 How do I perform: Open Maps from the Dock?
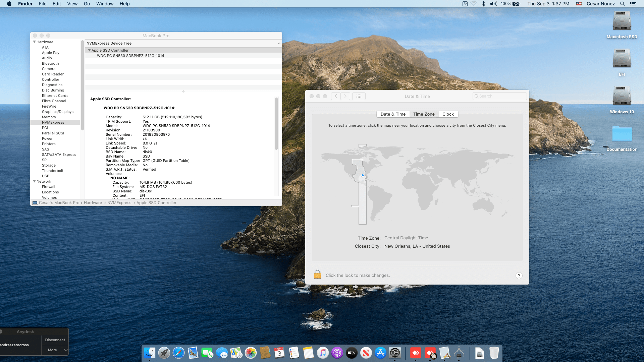236,353
